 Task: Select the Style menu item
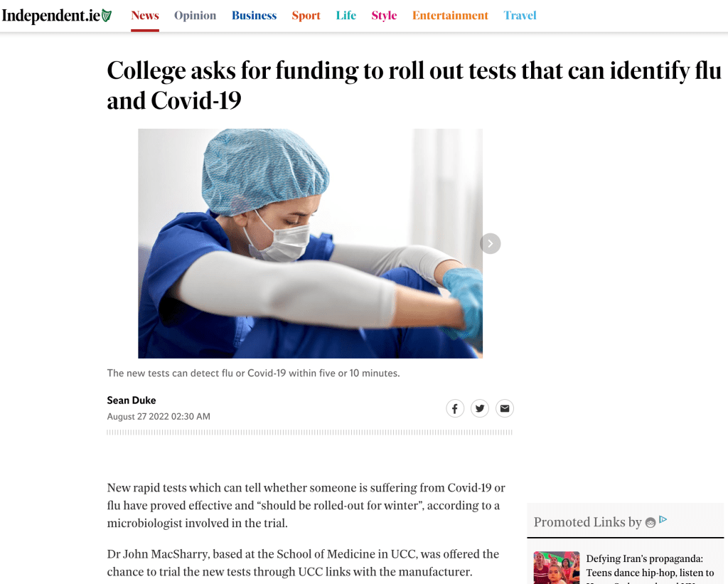point(384,16)
